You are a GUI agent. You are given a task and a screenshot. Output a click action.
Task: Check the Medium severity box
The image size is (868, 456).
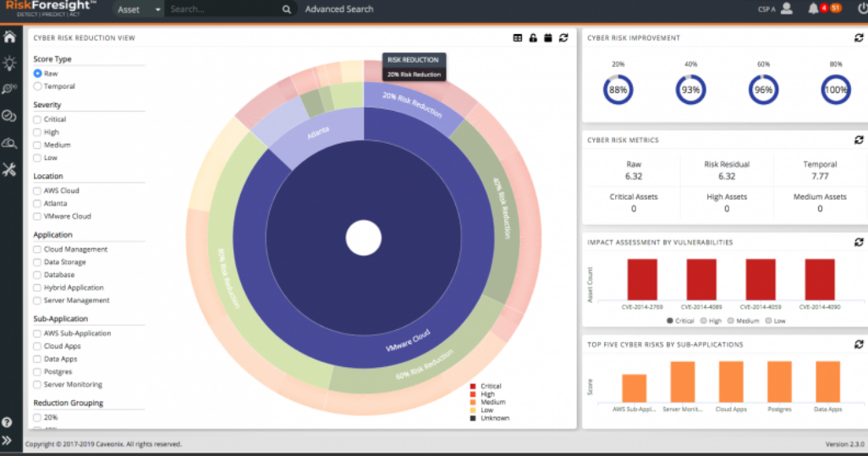(37, 145)
